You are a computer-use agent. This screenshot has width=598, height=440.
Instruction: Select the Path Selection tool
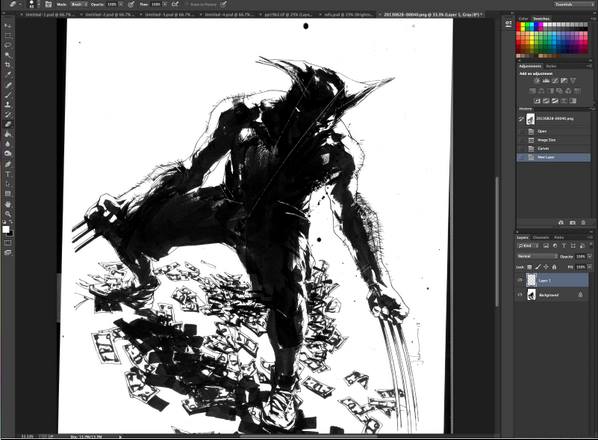coord(8,184)
